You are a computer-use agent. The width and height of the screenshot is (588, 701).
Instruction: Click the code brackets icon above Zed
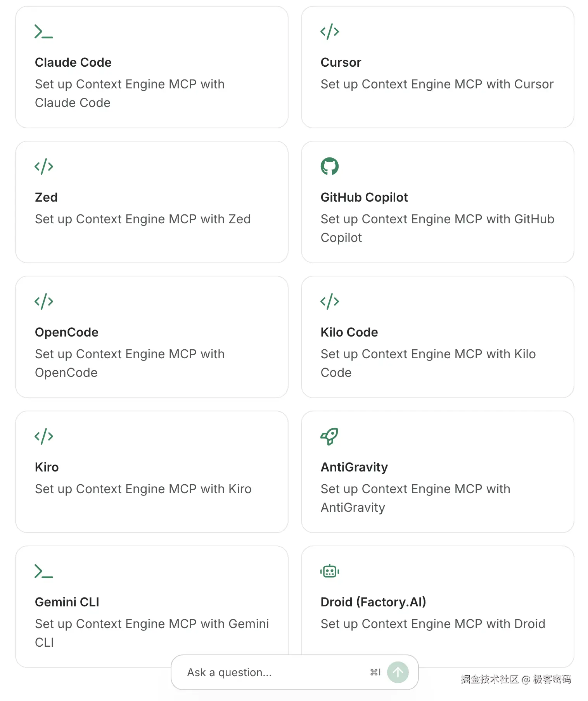pyautogui.click(x=43, y=166)
